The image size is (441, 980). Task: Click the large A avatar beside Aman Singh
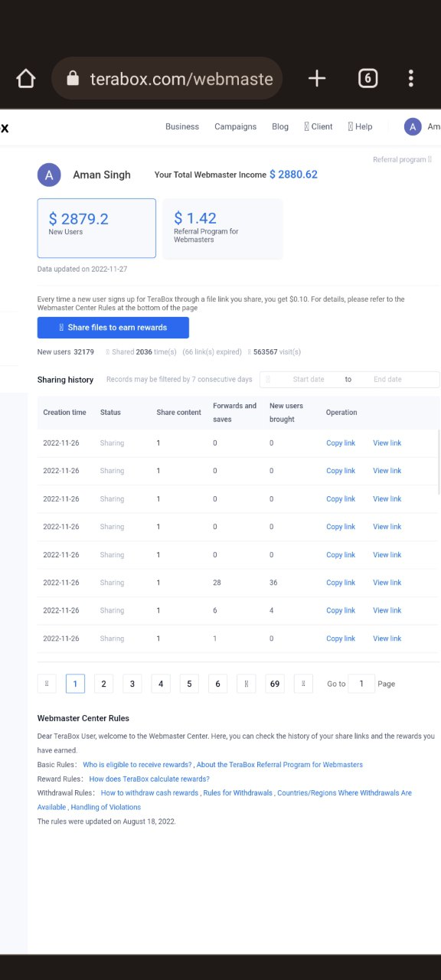pyautogui.click(x=49, y=175)
